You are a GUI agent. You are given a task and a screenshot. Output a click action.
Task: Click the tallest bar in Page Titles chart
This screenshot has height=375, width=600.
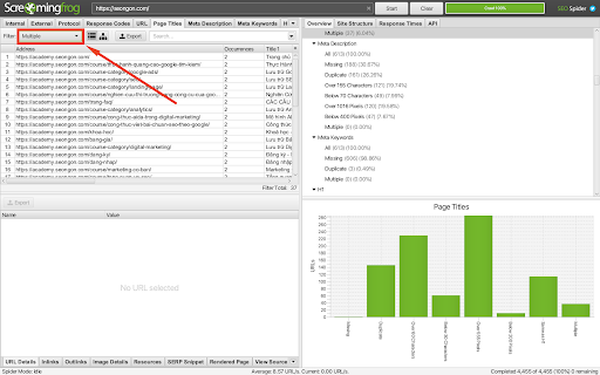point(478,266)
